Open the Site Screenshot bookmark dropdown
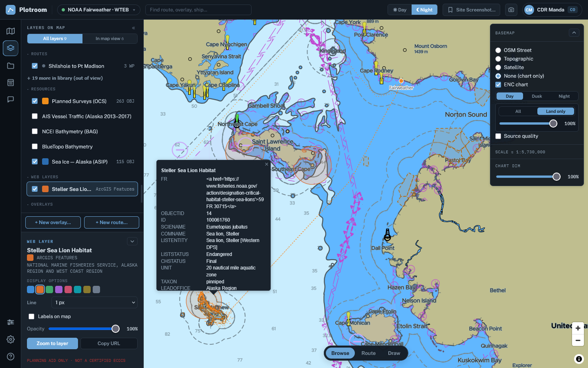Viewport: 588px width, 368px height. pyautogui.click(x=472, y=10)
